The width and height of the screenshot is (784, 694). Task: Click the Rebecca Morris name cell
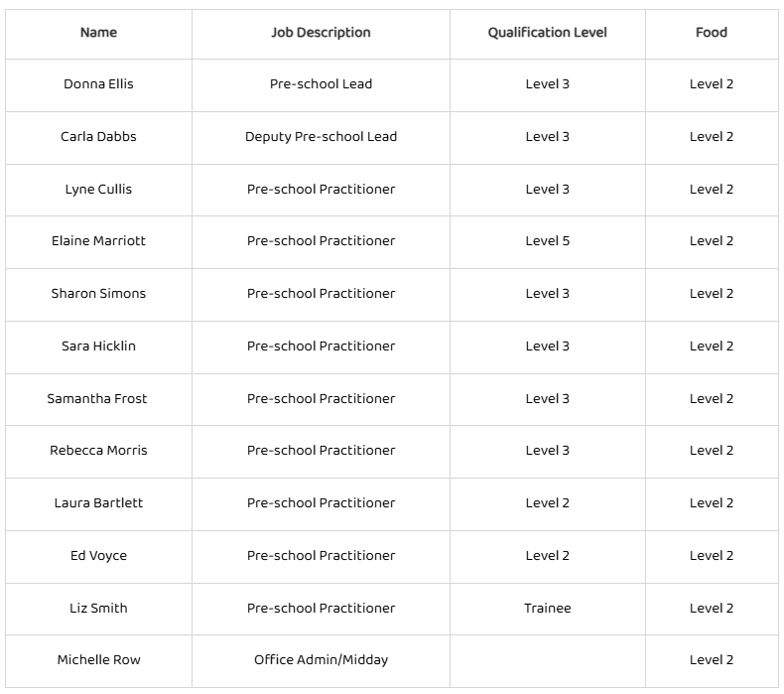point(98,451)
